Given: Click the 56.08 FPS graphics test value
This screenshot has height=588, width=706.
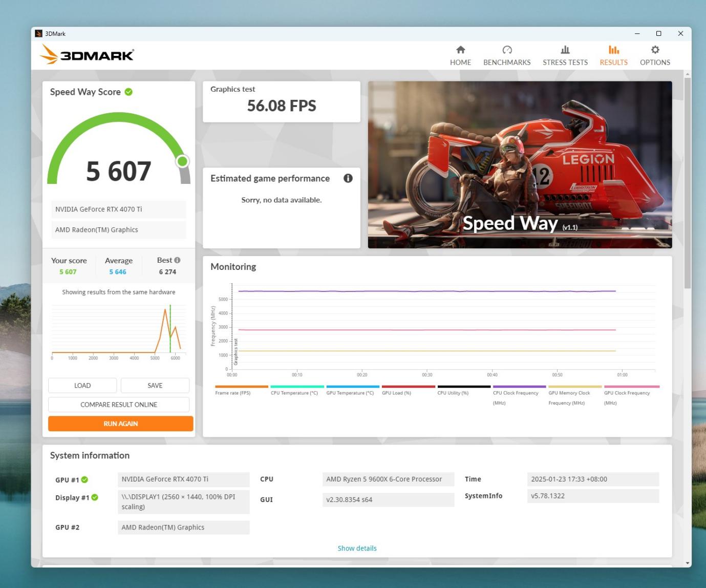Looking at the screenshot, I should coord(282,106).
